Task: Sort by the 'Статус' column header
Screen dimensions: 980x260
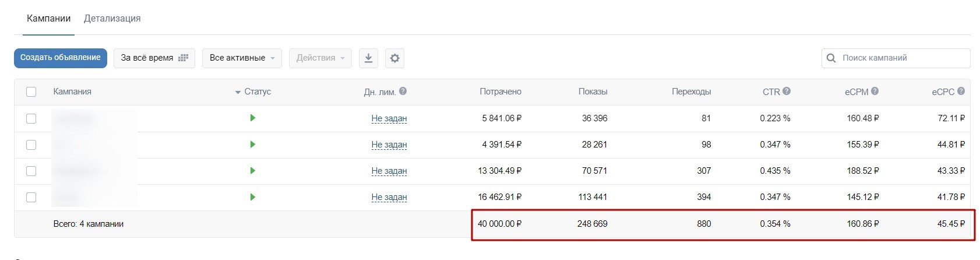Action: pos(257,92)
